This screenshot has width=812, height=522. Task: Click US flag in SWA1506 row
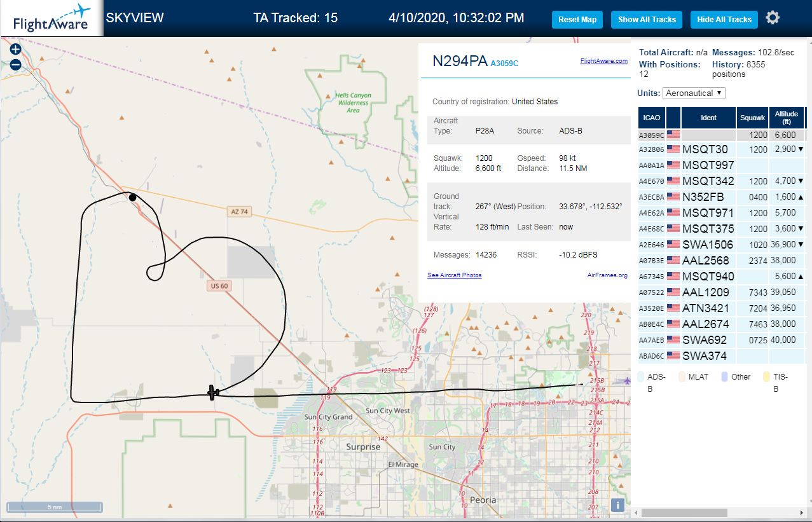(x=673, y=245)
